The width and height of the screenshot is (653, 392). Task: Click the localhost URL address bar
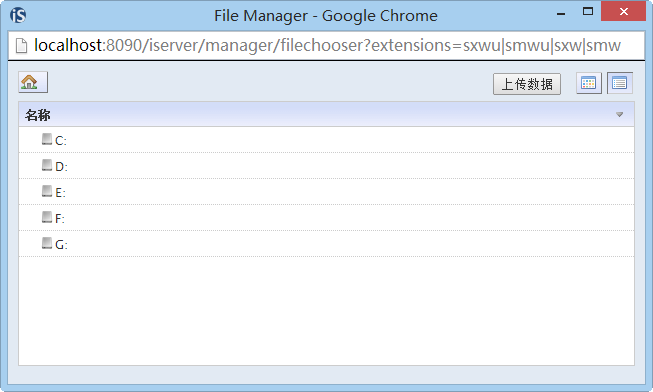click(327, 45)
